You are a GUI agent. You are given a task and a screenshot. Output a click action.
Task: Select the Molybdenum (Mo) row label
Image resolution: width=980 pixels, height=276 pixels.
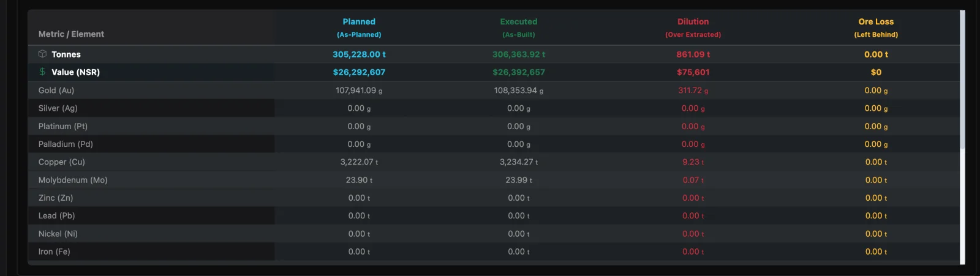coord(73,180)
